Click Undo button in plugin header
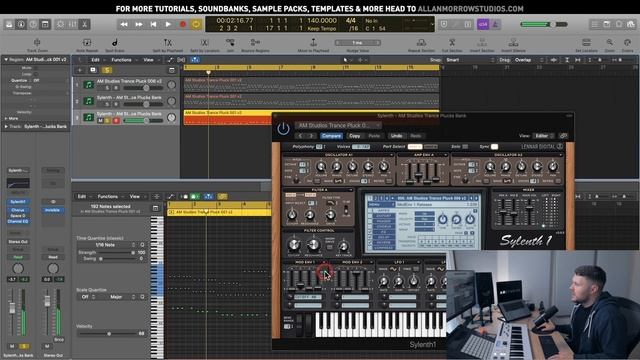The image size is (640, 360). (x=396, y=136)
